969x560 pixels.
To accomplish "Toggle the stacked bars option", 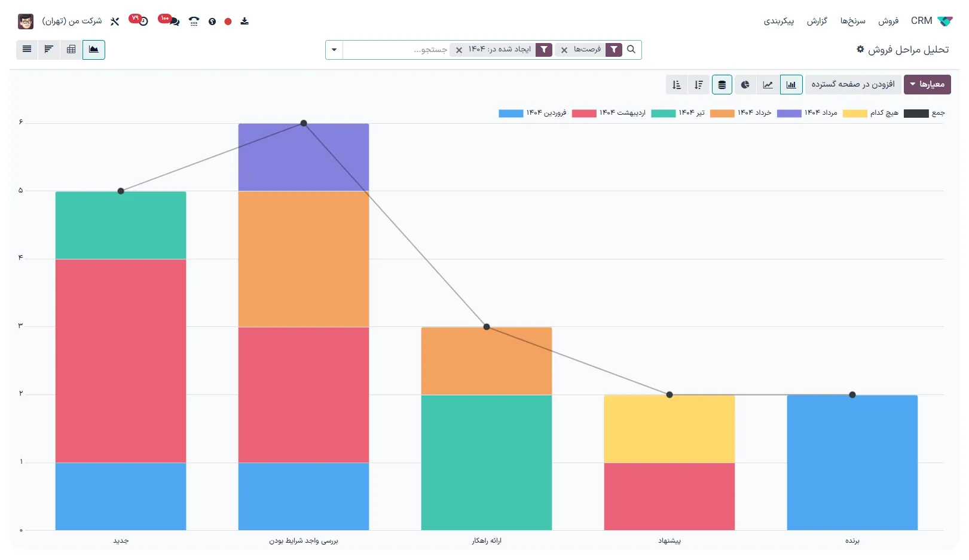I will pyautogui.click(x=722, y=85).
